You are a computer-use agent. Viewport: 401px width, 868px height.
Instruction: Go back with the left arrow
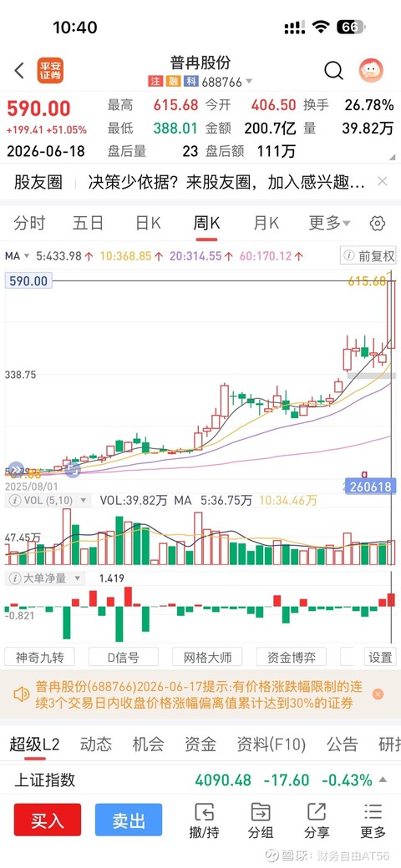19,71
